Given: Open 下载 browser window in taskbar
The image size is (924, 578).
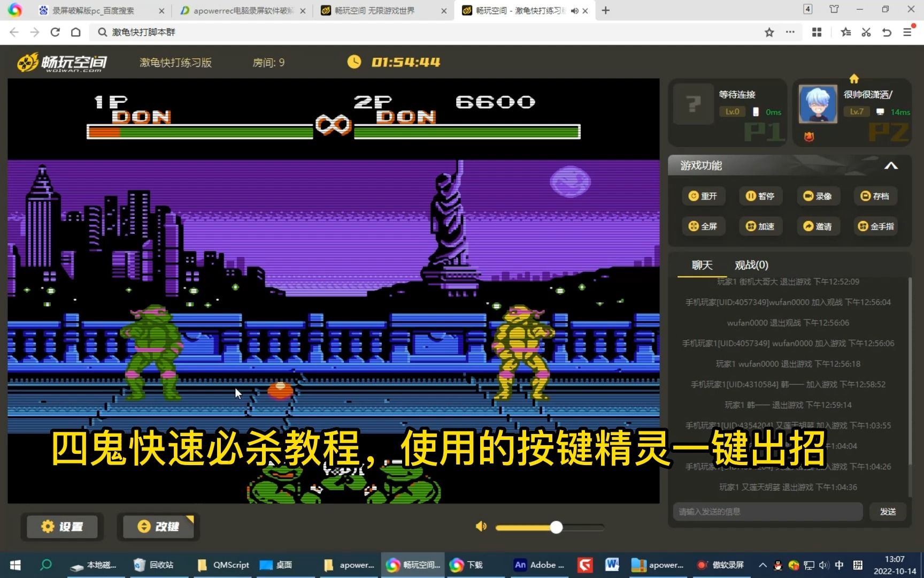Looking at the screenshot, I should (467, 565).
